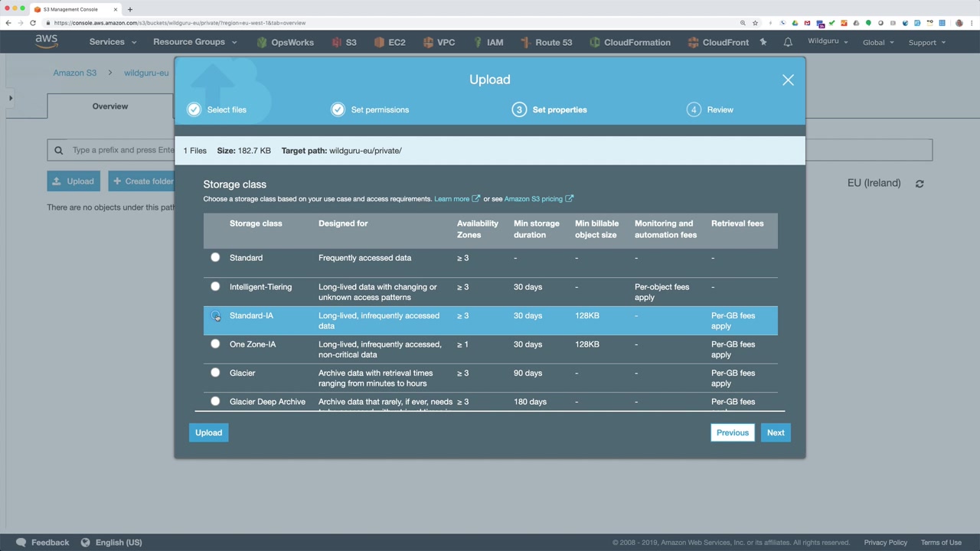Open the Privacy Policy link
980x551 pixels.
pyautogui.click(x=886, y=543)
